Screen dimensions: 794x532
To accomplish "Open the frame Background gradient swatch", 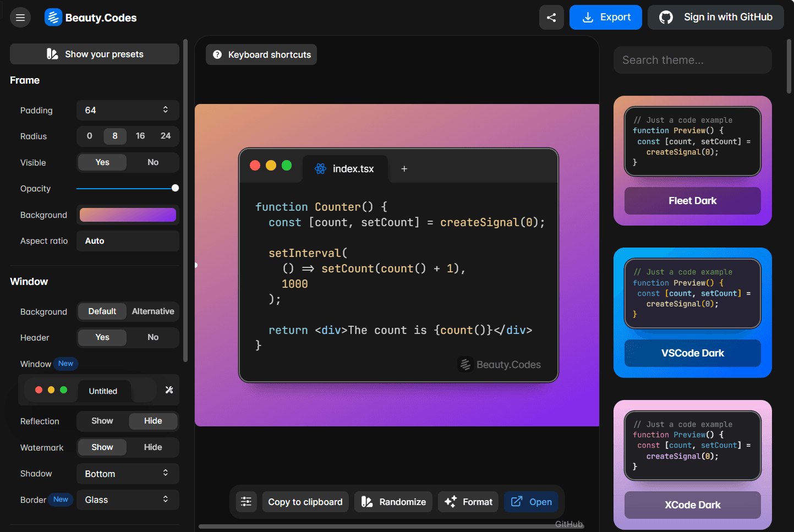I will click(x=128, y=215).
